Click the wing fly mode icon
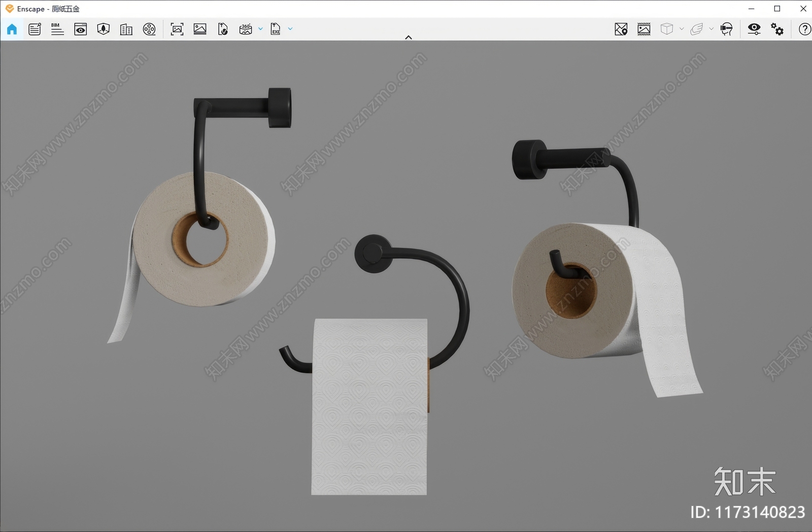812x532 pixels. (x=697, y=29)
